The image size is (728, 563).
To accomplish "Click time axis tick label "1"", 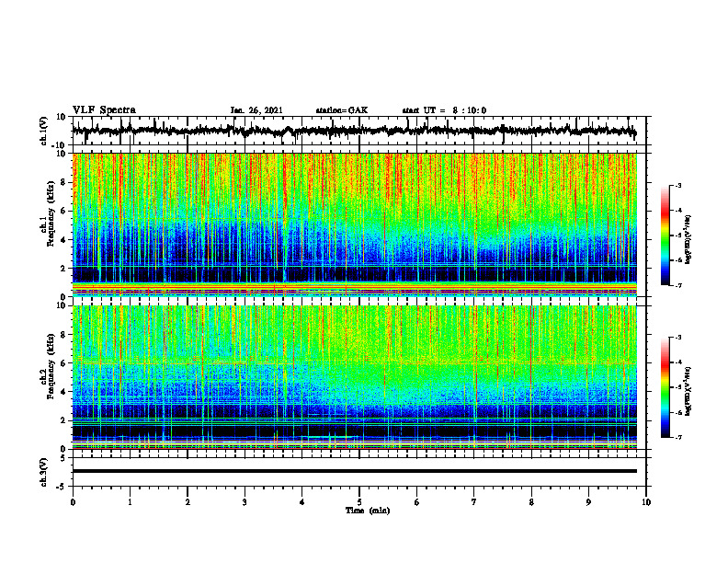I will pyautogui.click(x=130, y=502).
